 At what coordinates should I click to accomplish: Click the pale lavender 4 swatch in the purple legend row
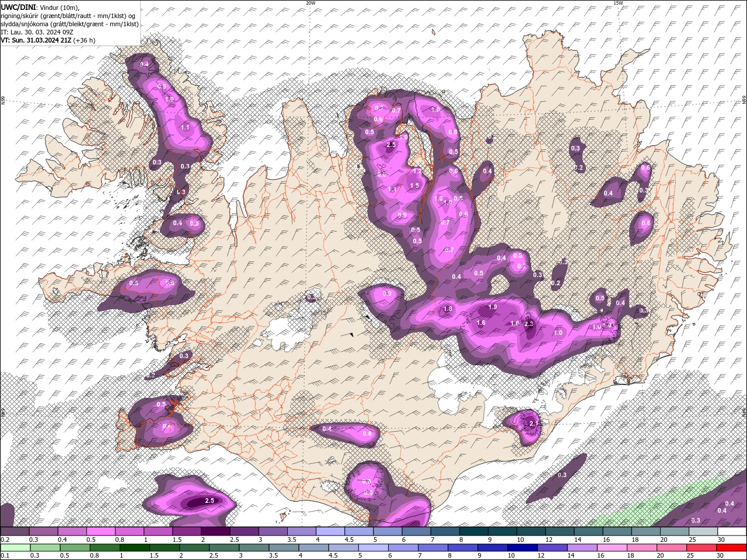330,531
